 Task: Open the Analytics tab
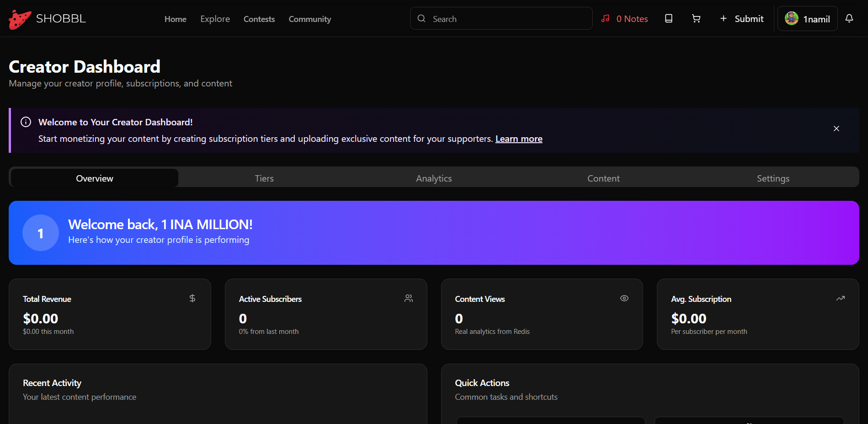433,178
